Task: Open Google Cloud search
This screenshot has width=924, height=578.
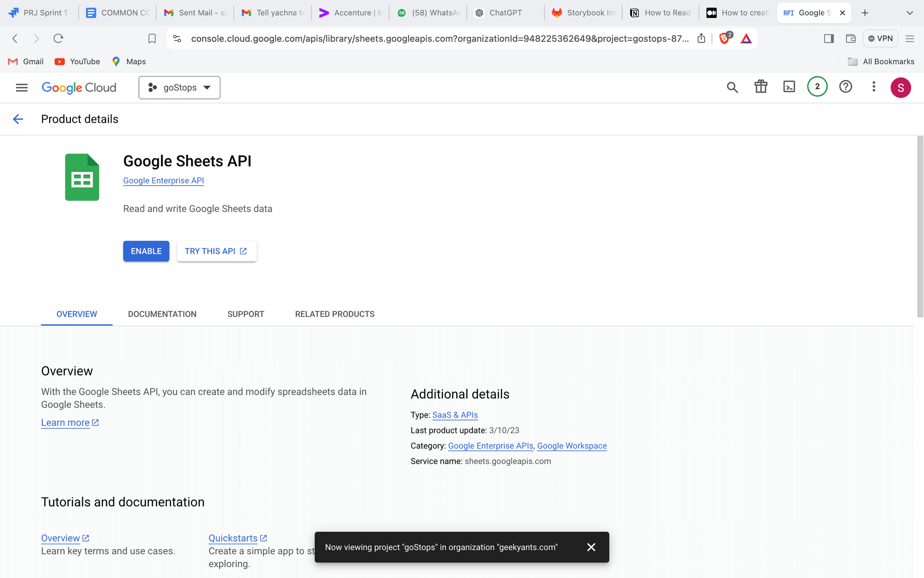Action: (x=732, y=87)
